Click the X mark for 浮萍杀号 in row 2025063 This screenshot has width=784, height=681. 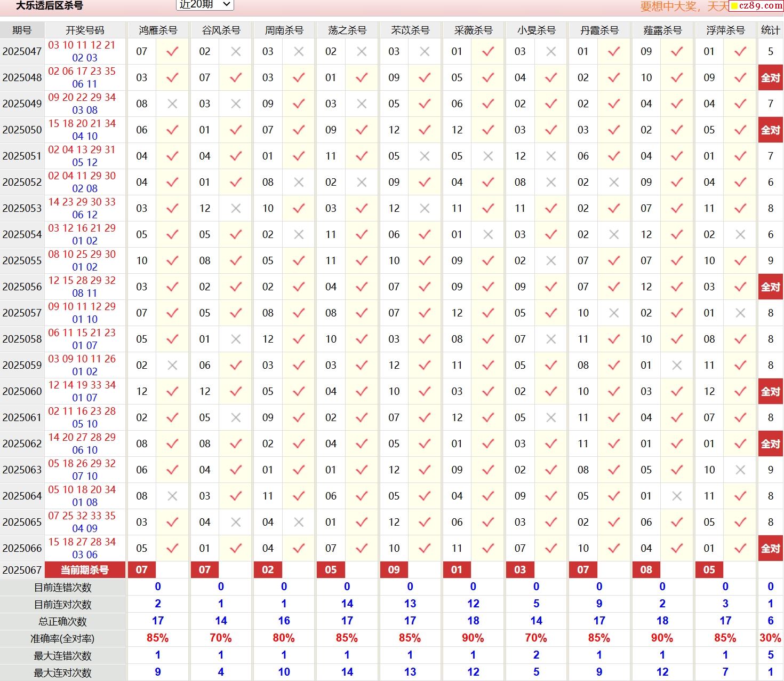pos(740,470)
